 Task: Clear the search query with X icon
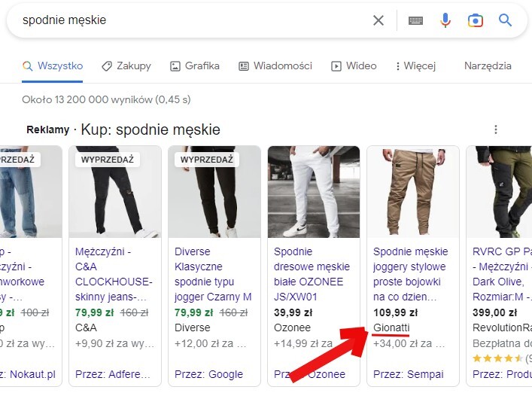[378, 20]
